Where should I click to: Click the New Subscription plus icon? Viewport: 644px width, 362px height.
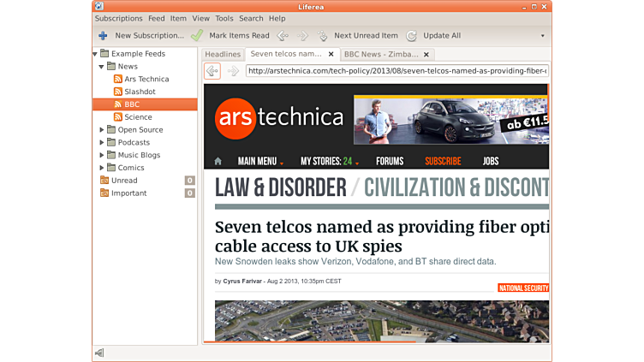[x=103, y=36]
